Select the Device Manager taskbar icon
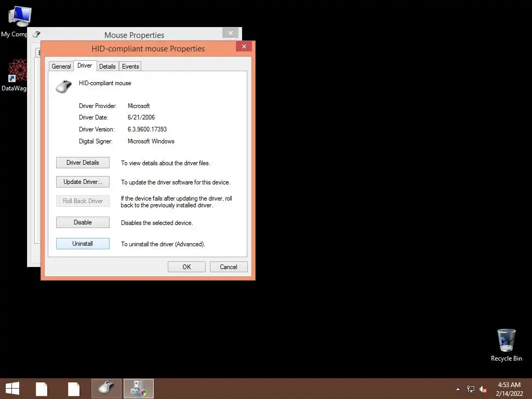532x399 pixels. (x=139, y=389)
